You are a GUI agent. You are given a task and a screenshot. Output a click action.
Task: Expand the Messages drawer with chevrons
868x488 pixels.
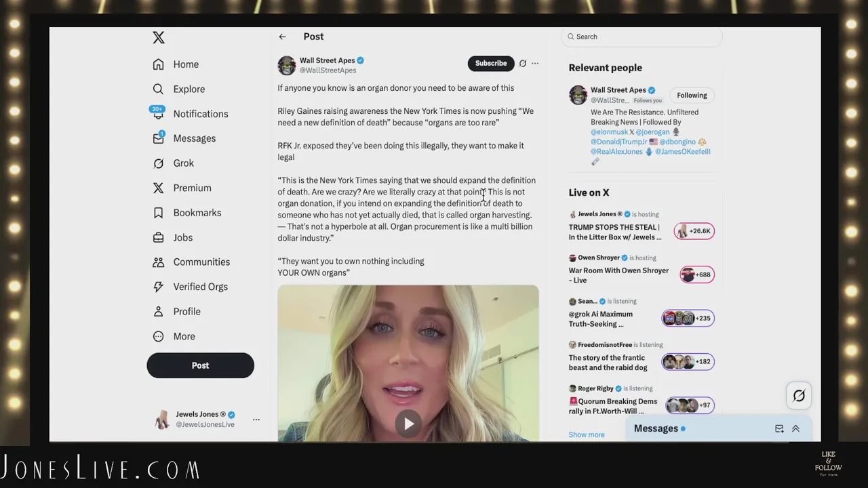click(x=795, y=428)
